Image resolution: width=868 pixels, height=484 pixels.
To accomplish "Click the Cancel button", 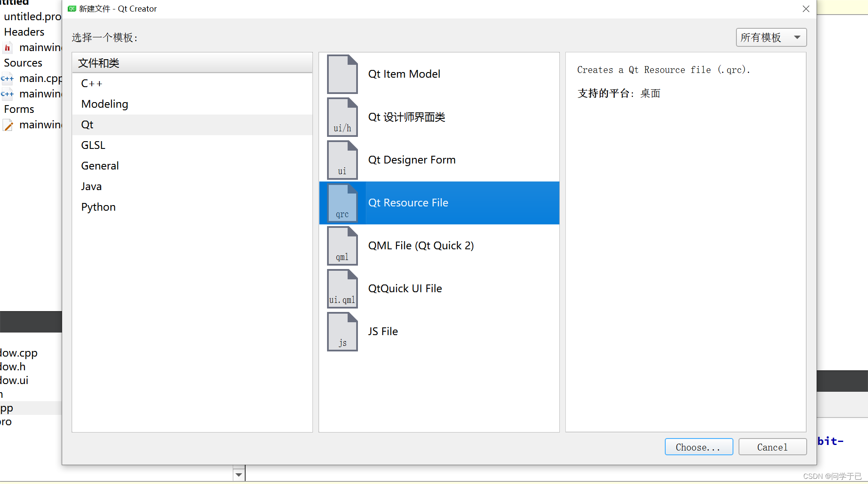I will pyautogui.click(x=772, y=447).
